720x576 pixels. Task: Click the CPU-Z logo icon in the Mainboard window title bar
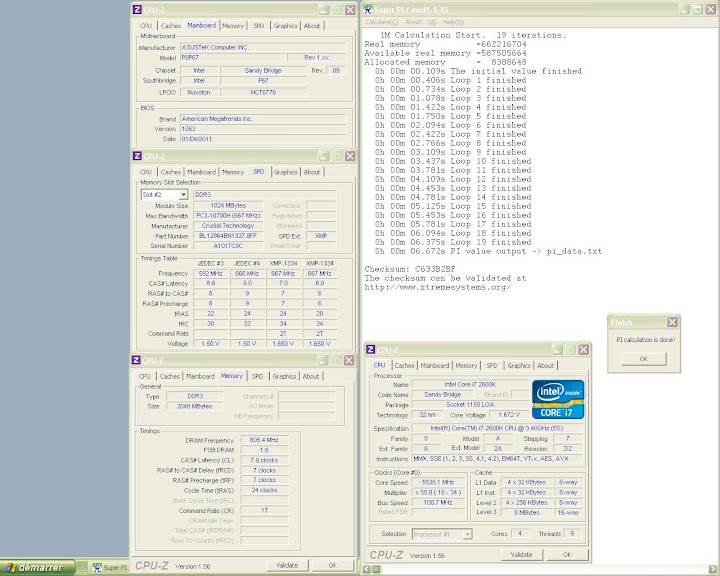[137, 10]
